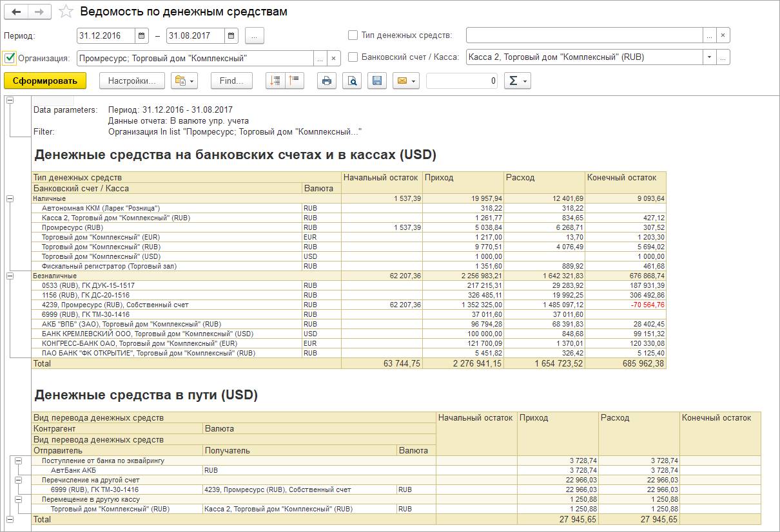The height and width of the screenshot is (532, 780).
Task: Enable the Тип денежных средств checkbox
Action: (x=353, y=35)
